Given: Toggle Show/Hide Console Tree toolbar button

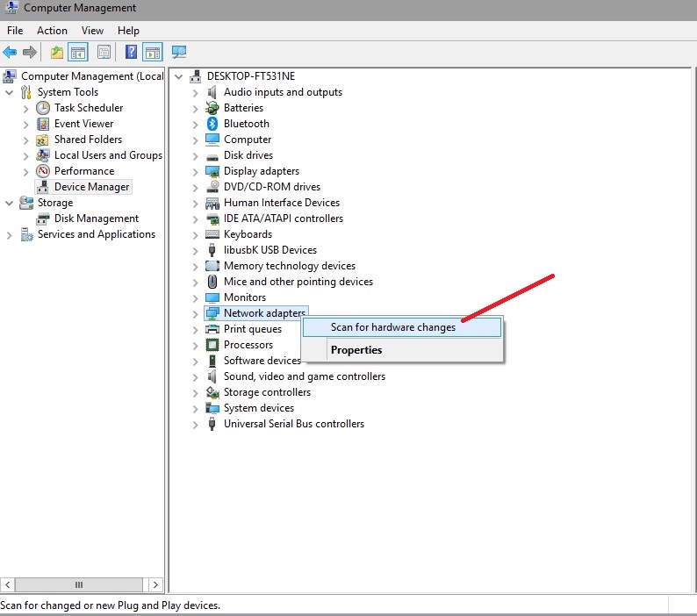Looking at the screenshot, I should pyautogui.click(x=78, y=53).
